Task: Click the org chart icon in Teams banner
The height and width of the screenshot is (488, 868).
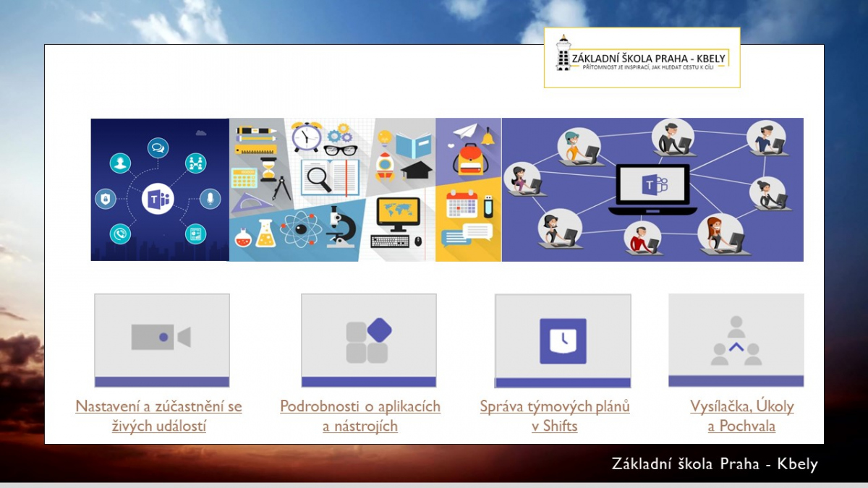Action: 195,163
